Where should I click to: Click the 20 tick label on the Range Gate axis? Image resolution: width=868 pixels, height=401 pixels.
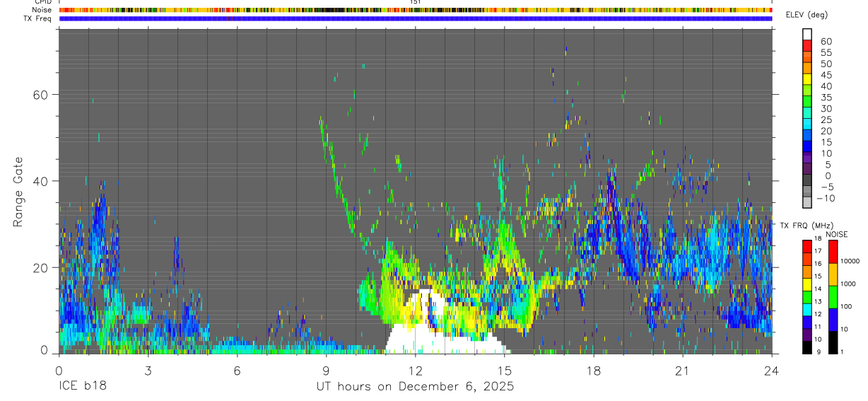pos(40,267)
